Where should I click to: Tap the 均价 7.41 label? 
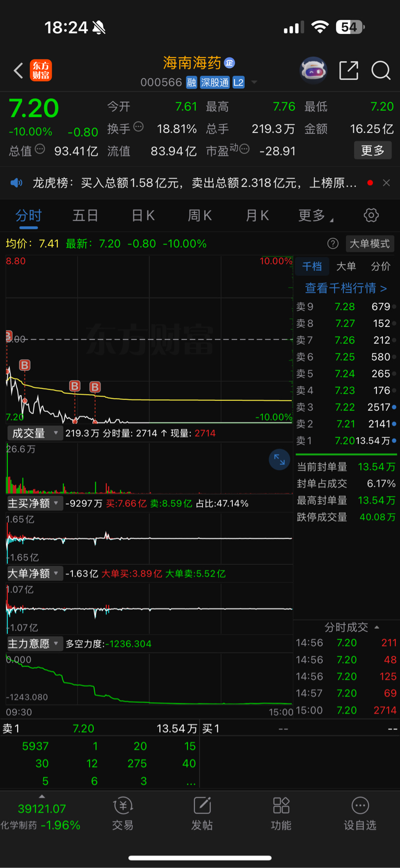[32, 243]
